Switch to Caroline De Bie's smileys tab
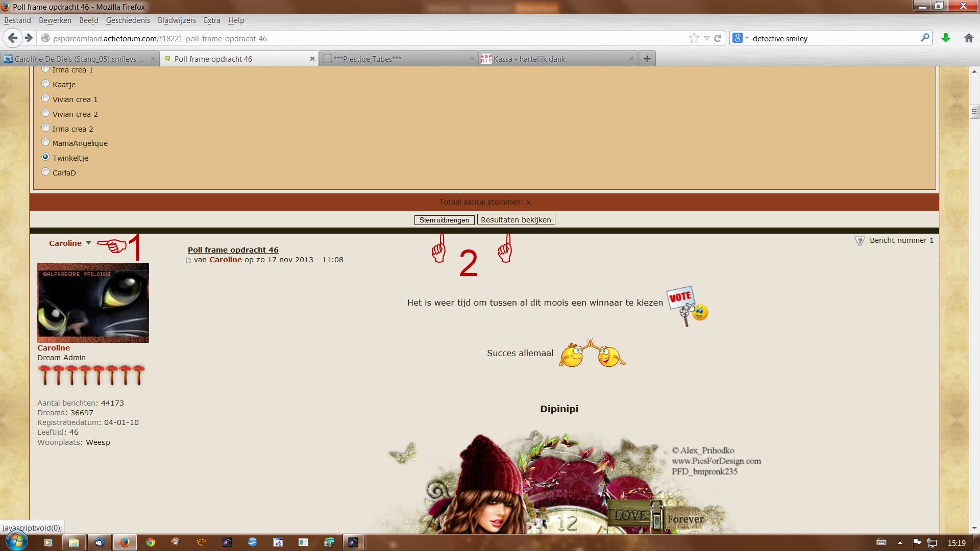980x551 pixels. pyautogui.click(x=80, y=59)
